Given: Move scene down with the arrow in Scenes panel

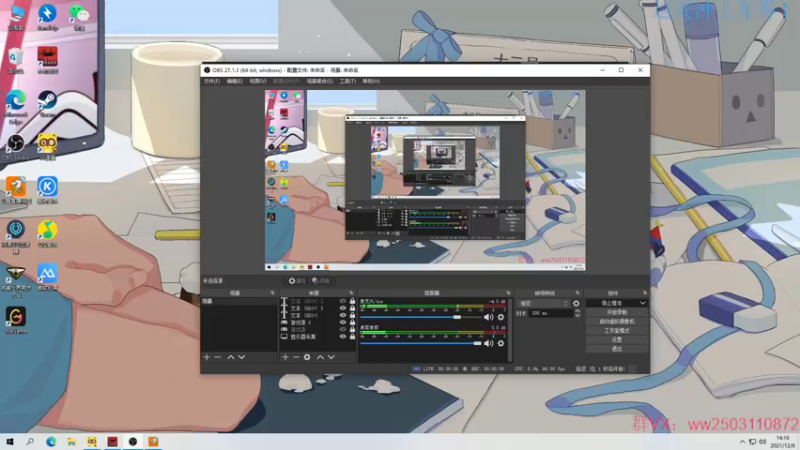Looking at the screenshot, I should (x=242, y=357).
